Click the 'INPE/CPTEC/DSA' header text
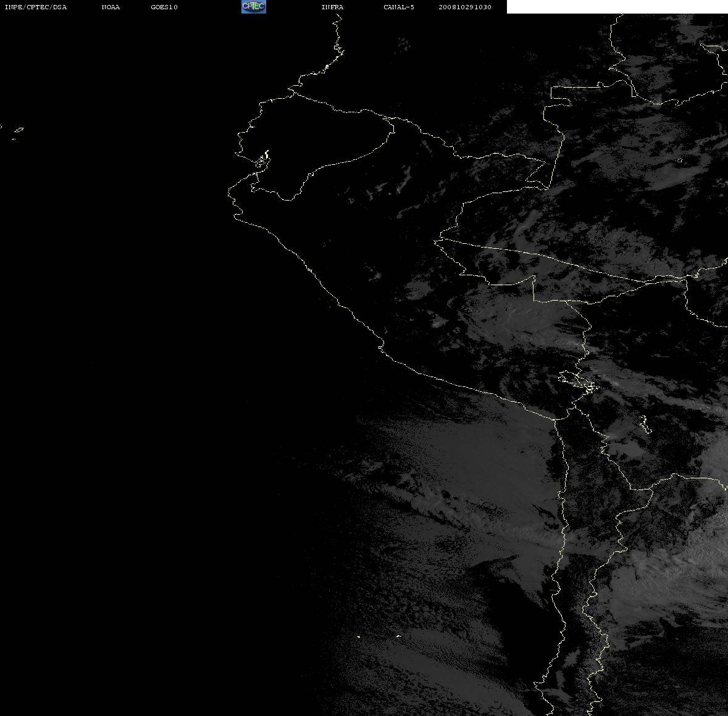Image resolution: width=728 pixels, height=716 pixels. pyautogui.click(x=36, y=7)
